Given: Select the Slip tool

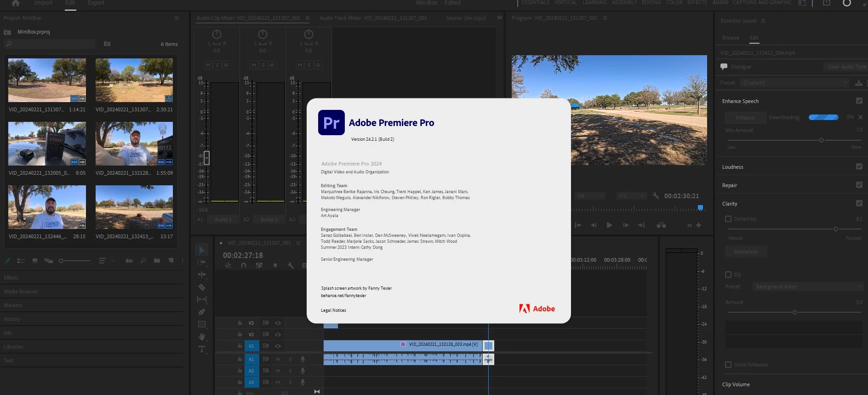Looking at the screenshot, I should pyautogui.click(x=201, y=299).
